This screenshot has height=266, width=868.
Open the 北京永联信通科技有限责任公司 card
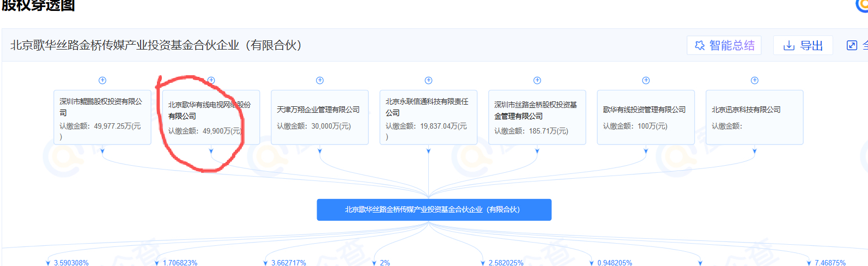pos(428,117)
